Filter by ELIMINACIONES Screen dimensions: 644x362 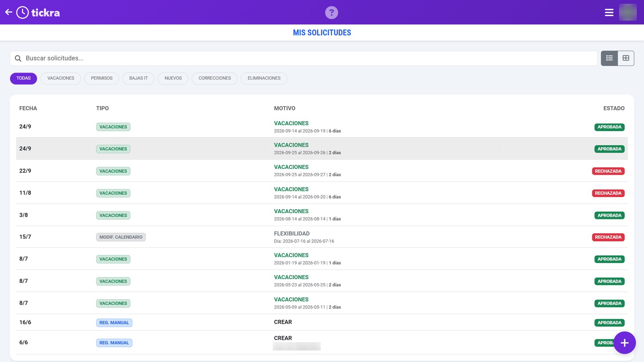[264, 78]
